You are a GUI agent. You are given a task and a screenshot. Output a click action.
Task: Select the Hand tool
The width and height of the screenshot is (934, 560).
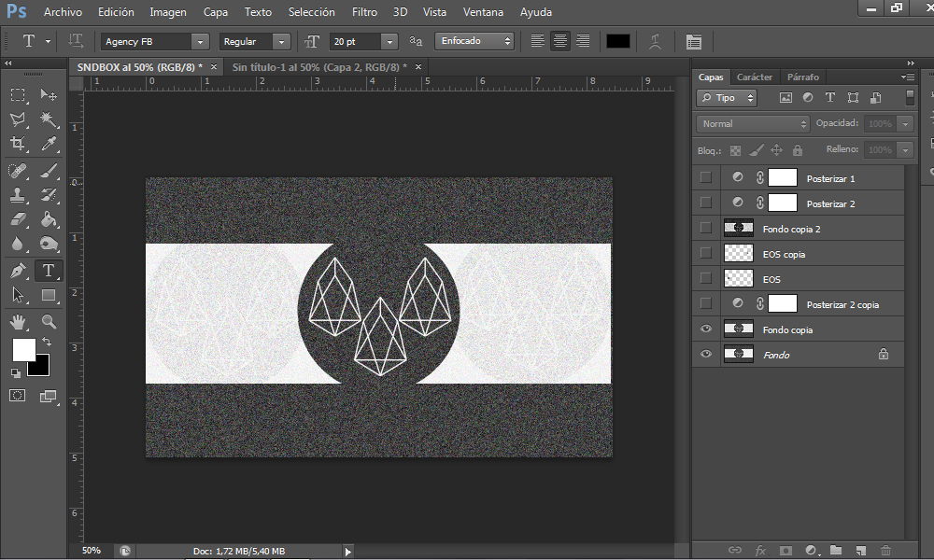[x=18, y=322]
